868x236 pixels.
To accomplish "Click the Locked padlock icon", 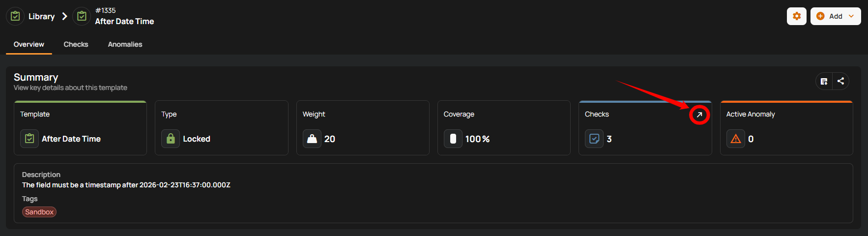I will [171, 139].
